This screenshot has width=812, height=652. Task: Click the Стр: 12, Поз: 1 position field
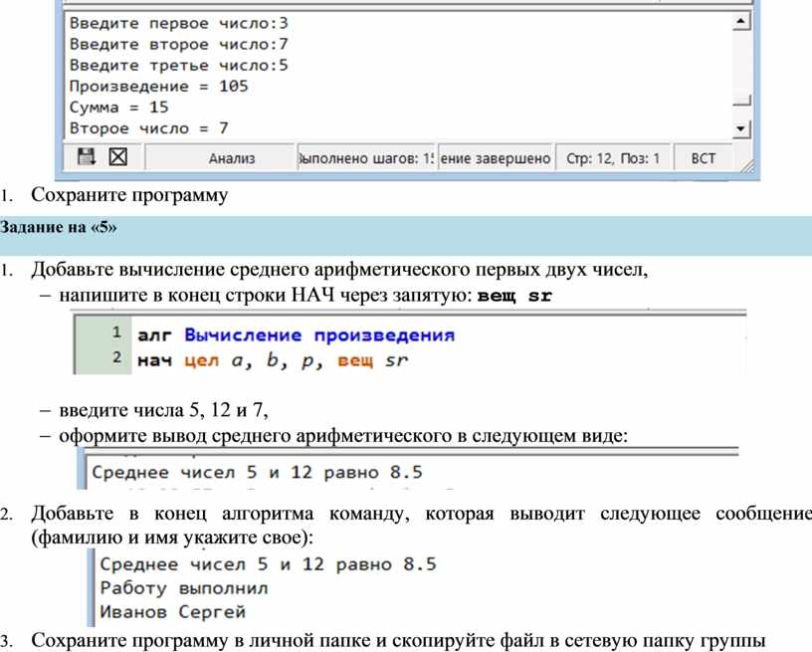point(612,158)
